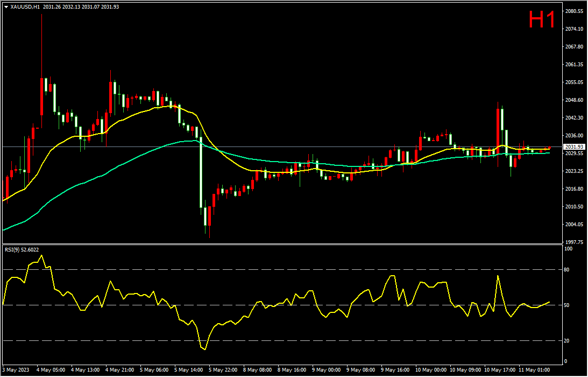588x377 pixels.
Task: Click the red H1 timeframe label
Action: 542,19
